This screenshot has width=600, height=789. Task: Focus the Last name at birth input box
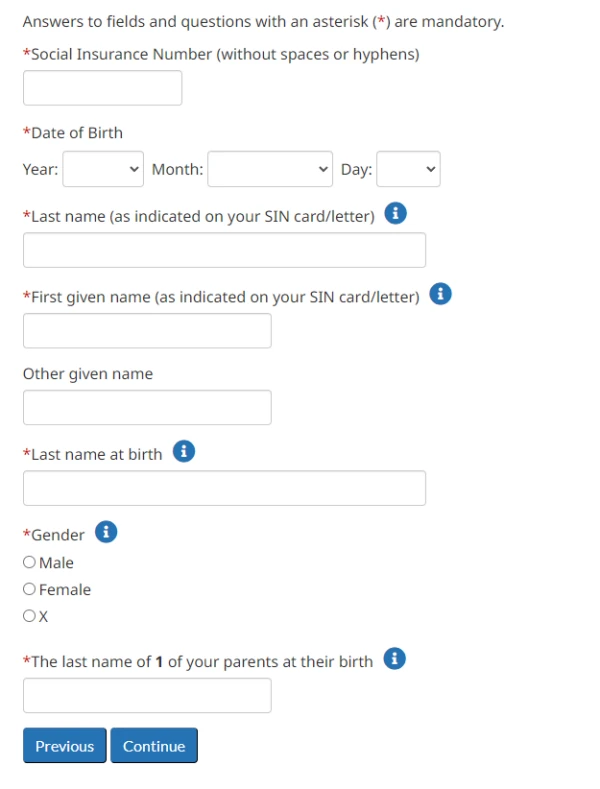[x=224, y=488]
